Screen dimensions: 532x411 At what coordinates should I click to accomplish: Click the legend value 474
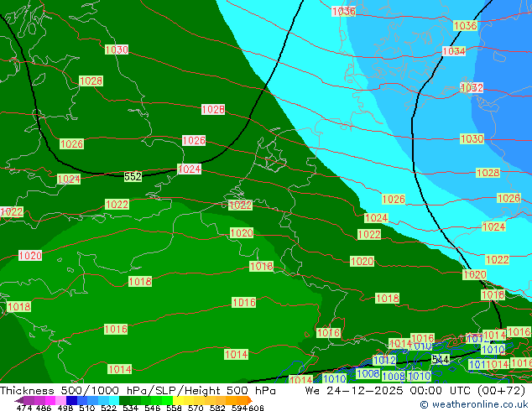coord(24,408)
